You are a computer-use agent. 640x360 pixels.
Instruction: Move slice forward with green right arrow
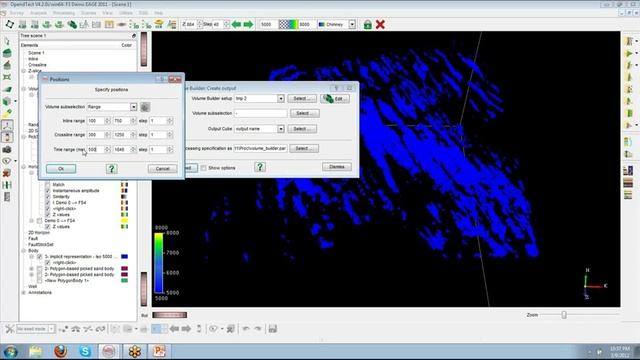(248, 24)
